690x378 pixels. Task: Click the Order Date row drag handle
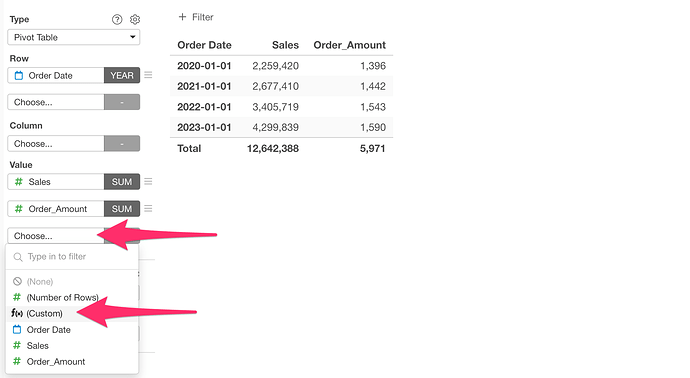tap(148, 75)
